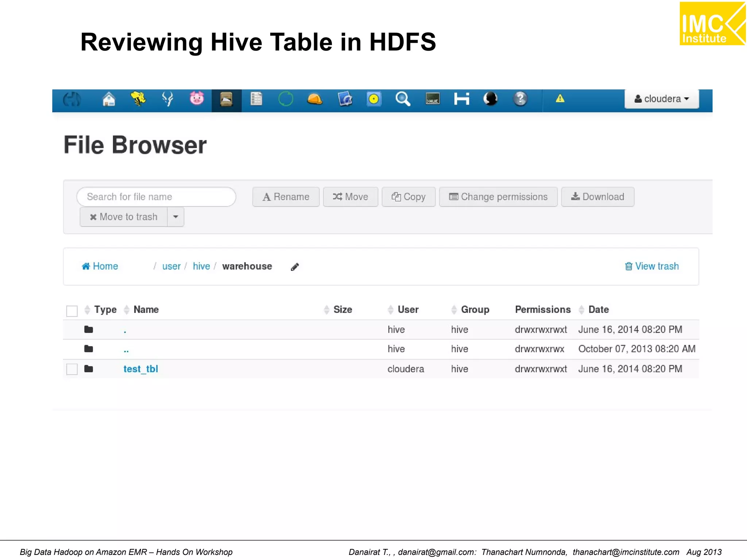Open the test_tbl folder link
The height and width of the screenshot is (560, 747).
point(140,369)
